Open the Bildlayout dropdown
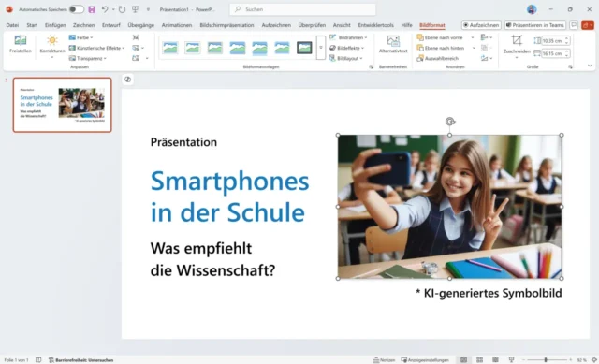The image size is (599, 364). click(346, 58)
